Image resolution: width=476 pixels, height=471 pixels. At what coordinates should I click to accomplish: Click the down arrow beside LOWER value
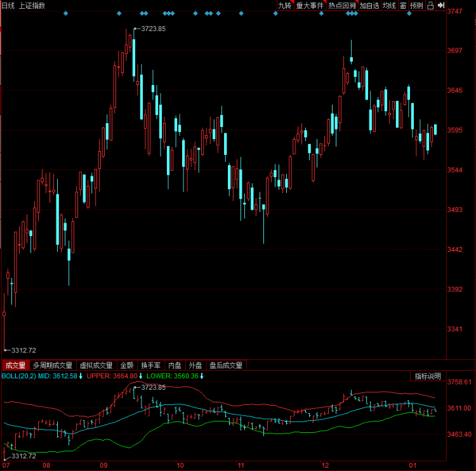202,376
